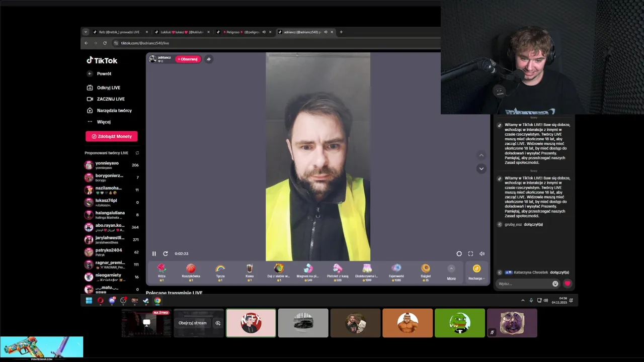Send the Magnes gift costing 549
This screenshot has width=644, height=362.
pyautogui.click(x=308, y=272)
